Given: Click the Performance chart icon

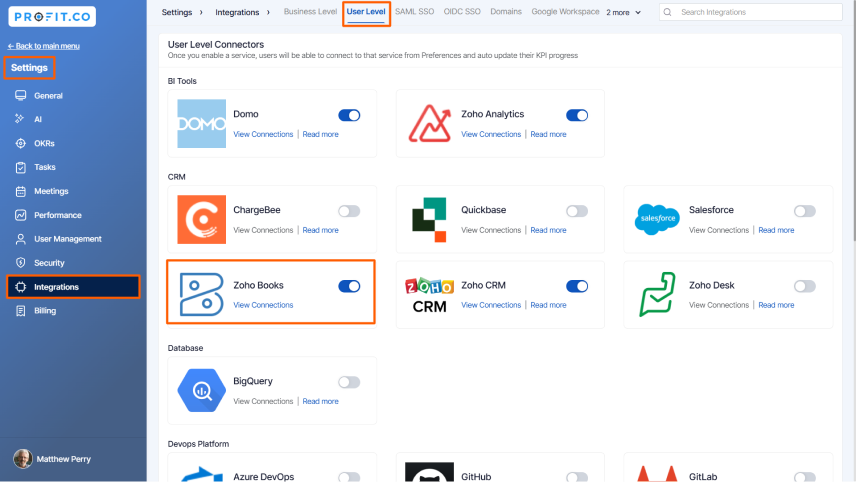Looking at the screenshot, I should click(x=21, y=215).
